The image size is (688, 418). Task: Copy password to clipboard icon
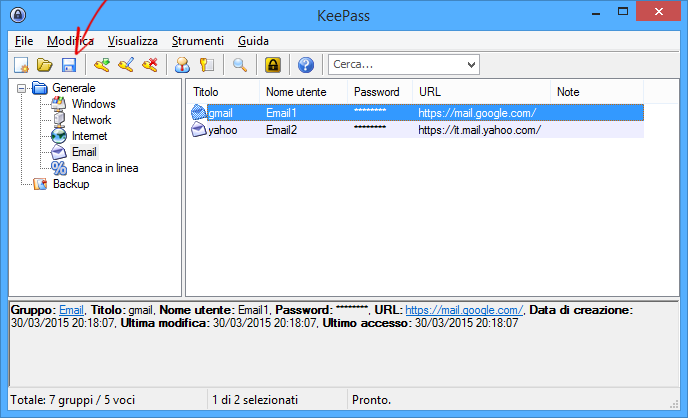coord(207,65)
